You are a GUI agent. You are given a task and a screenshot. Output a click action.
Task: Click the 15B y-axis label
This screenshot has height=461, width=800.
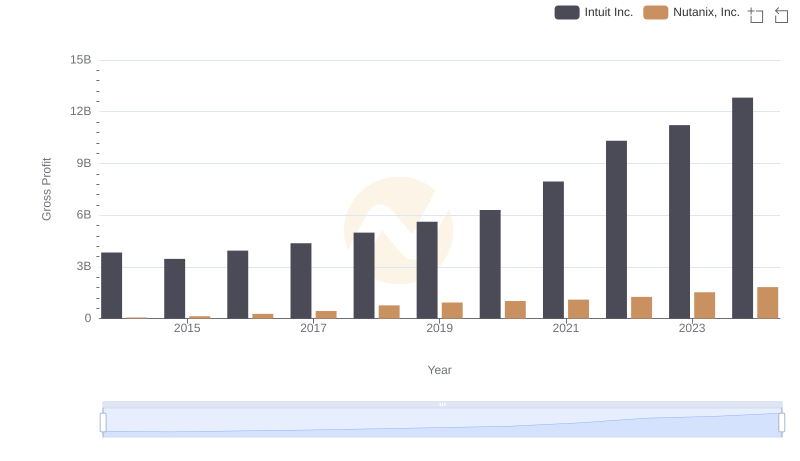pos(81,60)
